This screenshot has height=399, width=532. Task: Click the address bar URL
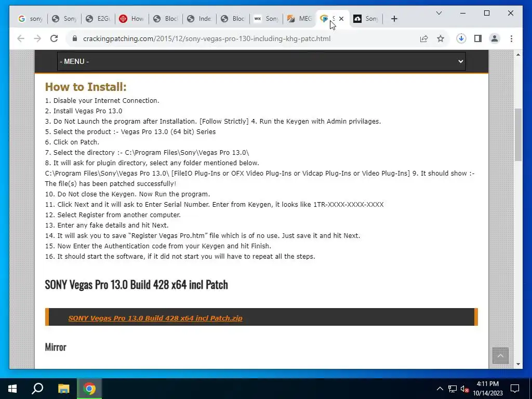coord(207,38)
